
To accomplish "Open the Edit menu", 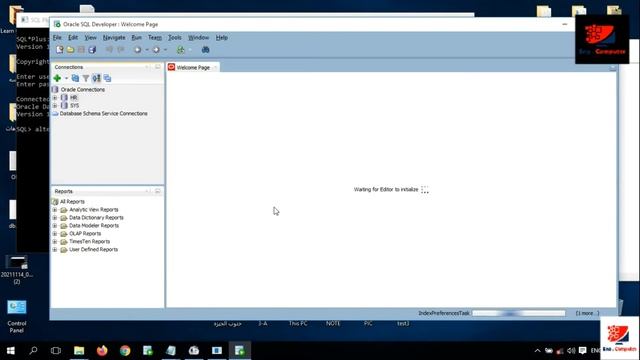I will click(x=73, y=38).
